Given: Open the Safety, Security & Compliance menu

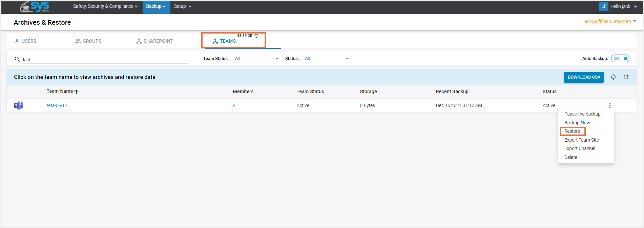Looking at the screenshot, I should (105, 6).
